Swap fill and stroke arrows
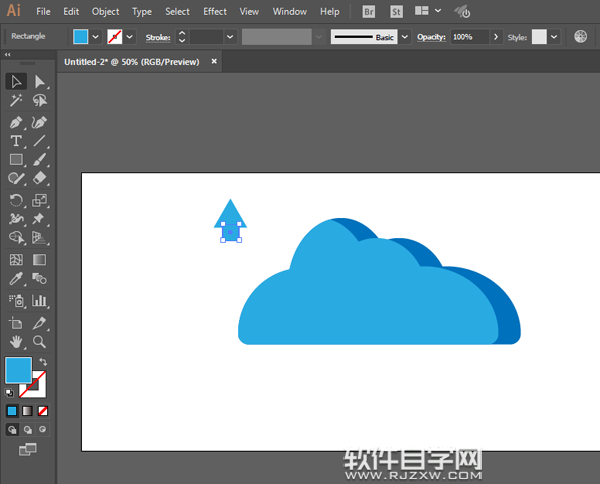 click(x=43, y=361)
